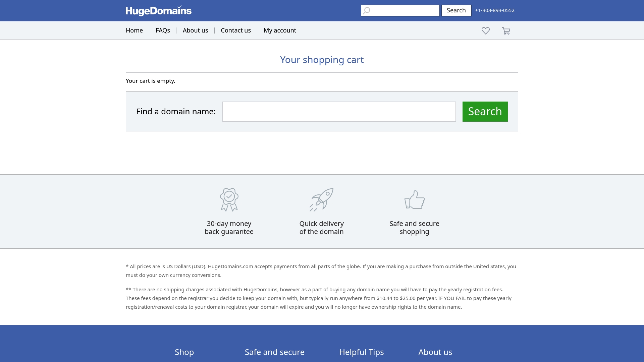Image resolution: width=644 pixels, height=362 pixels.
Task: Click the top Search button
Action: (456, 10)
